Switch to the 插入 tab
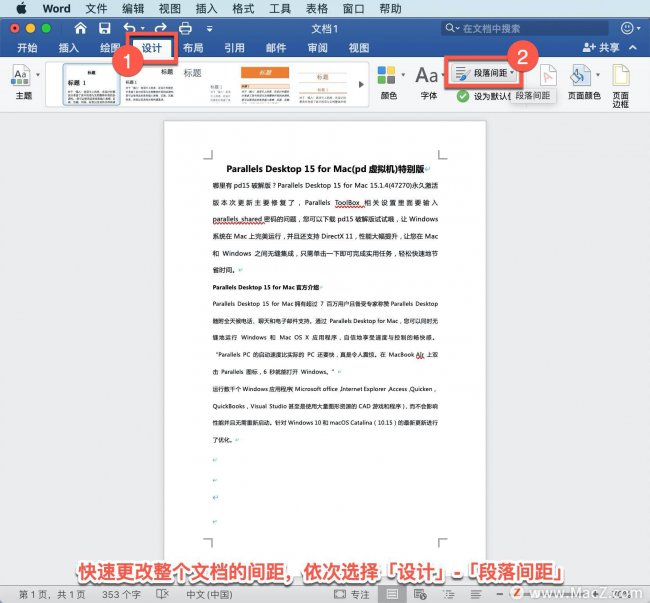This screenshot has height=603, width=650. pyautogui.click(x=69, y=48)
